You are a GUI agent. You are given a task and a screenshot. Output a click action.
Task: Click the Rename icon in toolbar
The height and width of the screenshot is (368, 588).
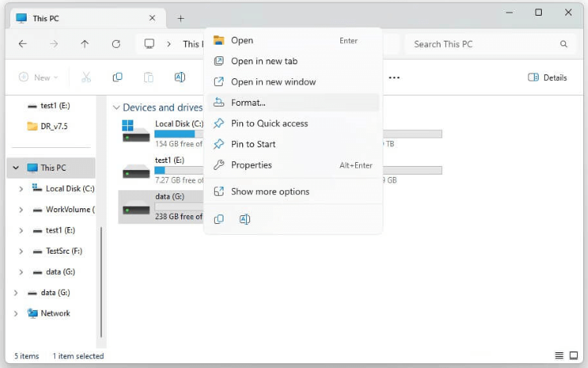click(180, 78)
